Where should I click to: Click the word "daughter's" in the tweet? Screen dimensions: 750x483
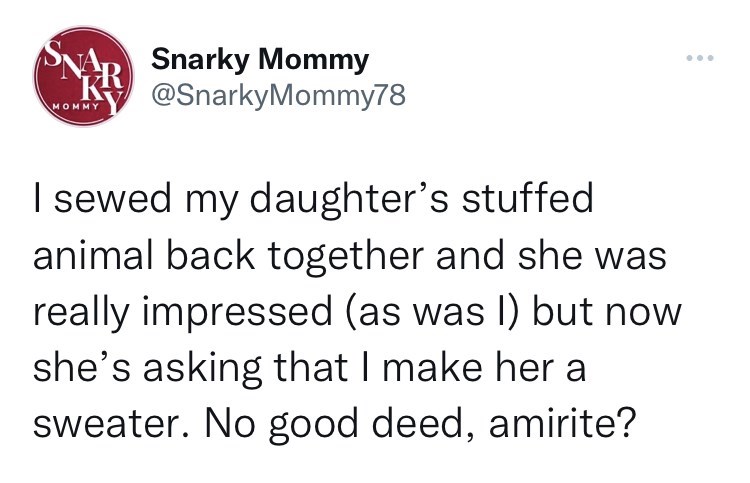[324, 198]
